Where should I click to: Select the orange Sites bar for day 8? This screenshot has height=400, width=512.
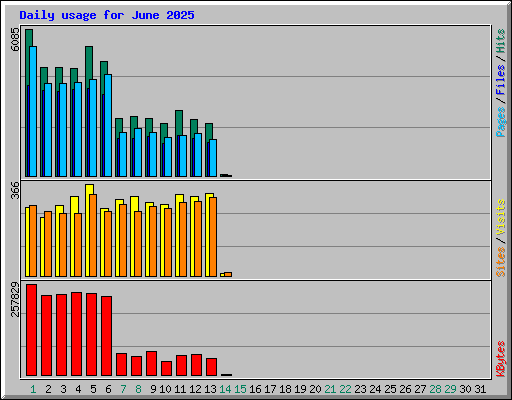point(138,244)
